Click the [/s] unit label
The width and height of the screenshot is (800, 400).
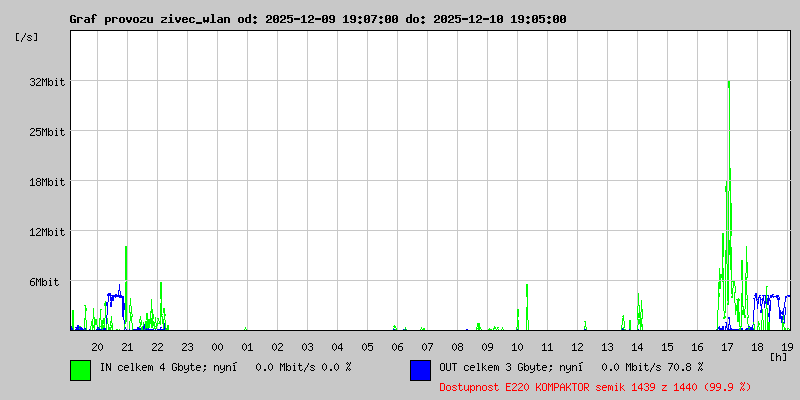point(27,37)
